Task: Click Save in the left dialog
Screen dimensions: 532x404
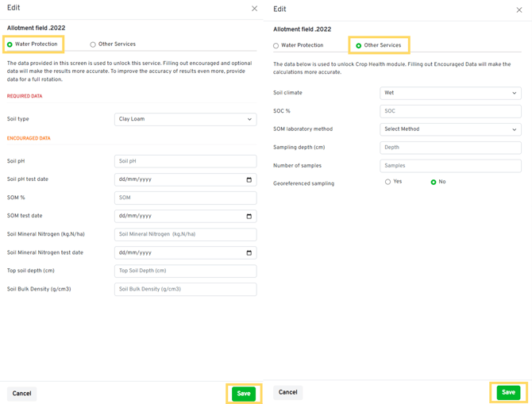Action: click(x=244, y=394)
